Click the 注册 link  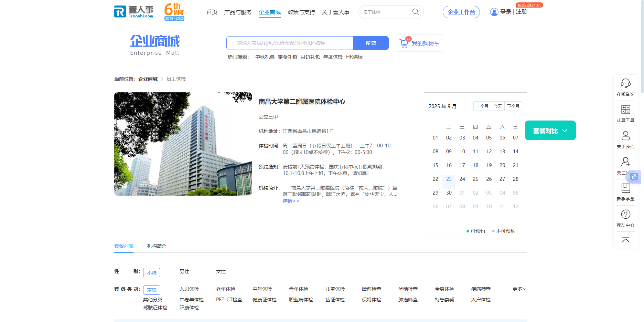(521, 12)
